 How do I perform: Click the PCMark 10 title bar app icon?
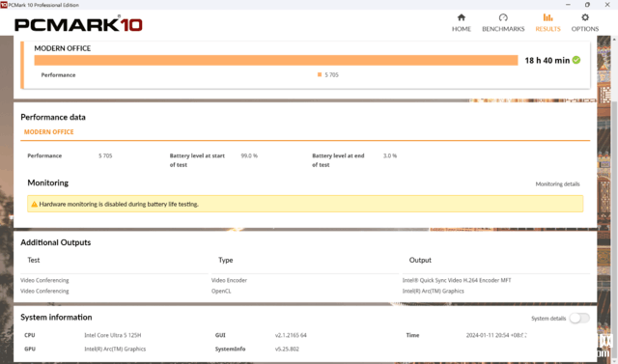(4, 5)
